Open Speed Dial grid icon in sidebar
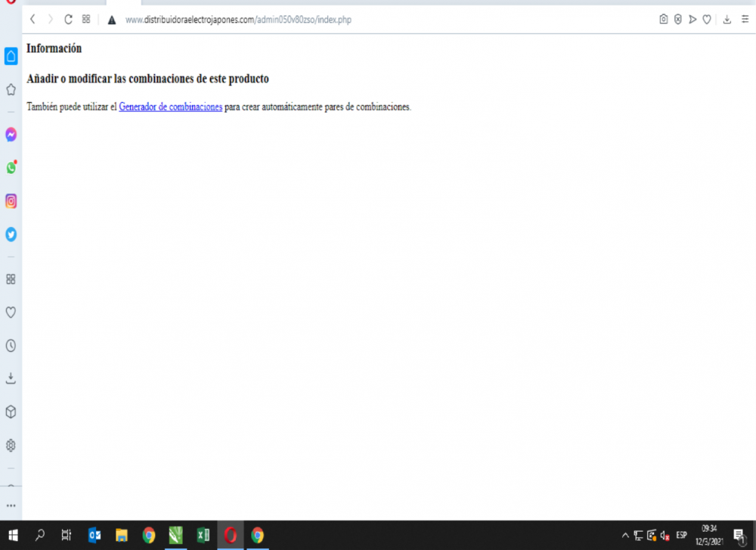 pyautogui.click(x=11, y=279)
